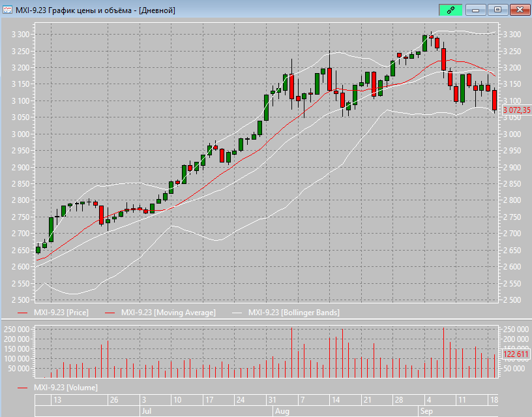Image resolution: width=532 pixels, height=417 pixels.
Task: Click the 2 500 label on left price axis
Action: tap(20, 300)
